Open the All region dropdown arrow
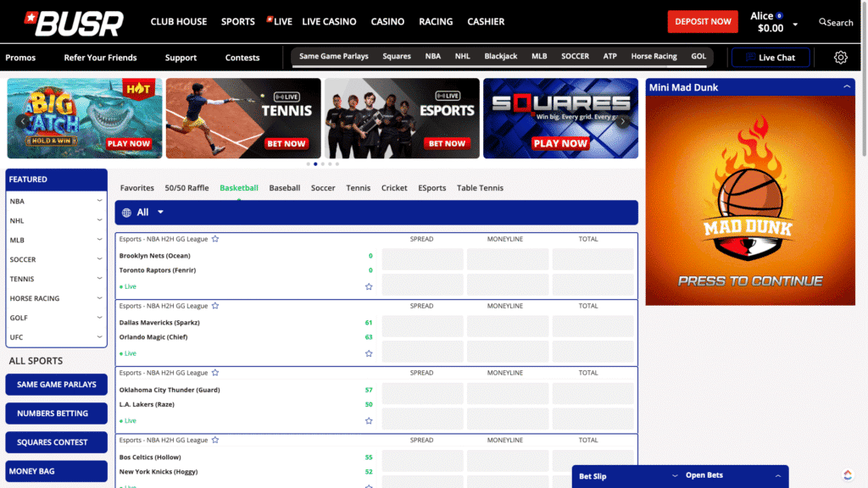 tap(160, 212)
